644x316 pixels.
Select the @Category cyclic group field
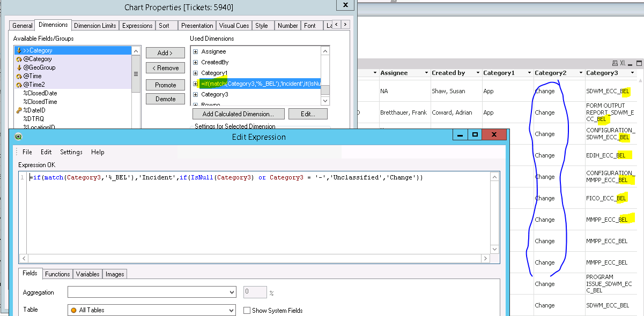coord(72,59)
